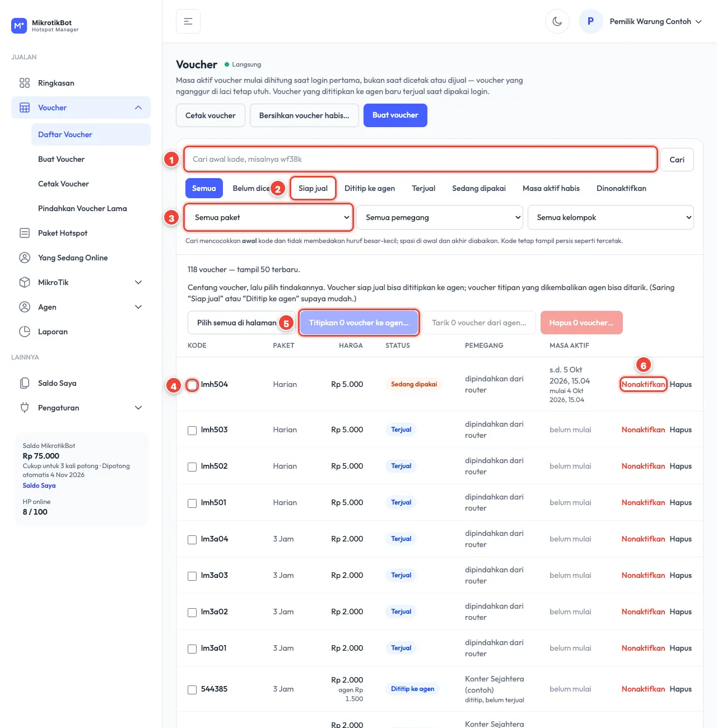Select the checkbox for voucher 544385
Image resolution: width=717 pixels, height=728 pixels.
192,689
